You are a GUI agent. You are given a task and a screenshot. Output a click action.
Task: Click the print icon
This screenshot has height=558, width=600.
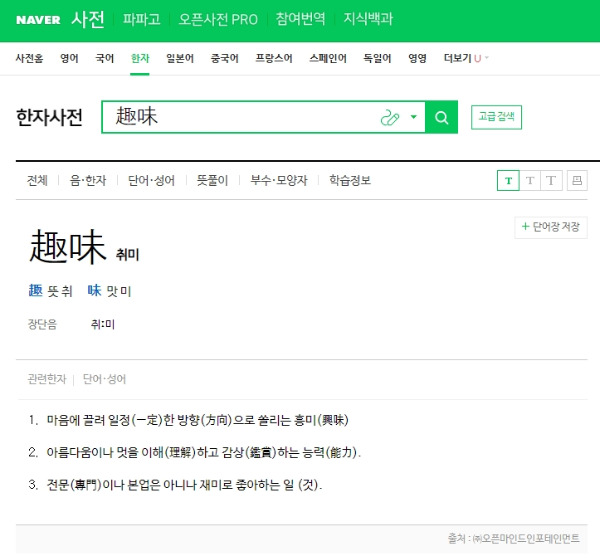coord(577,180)
